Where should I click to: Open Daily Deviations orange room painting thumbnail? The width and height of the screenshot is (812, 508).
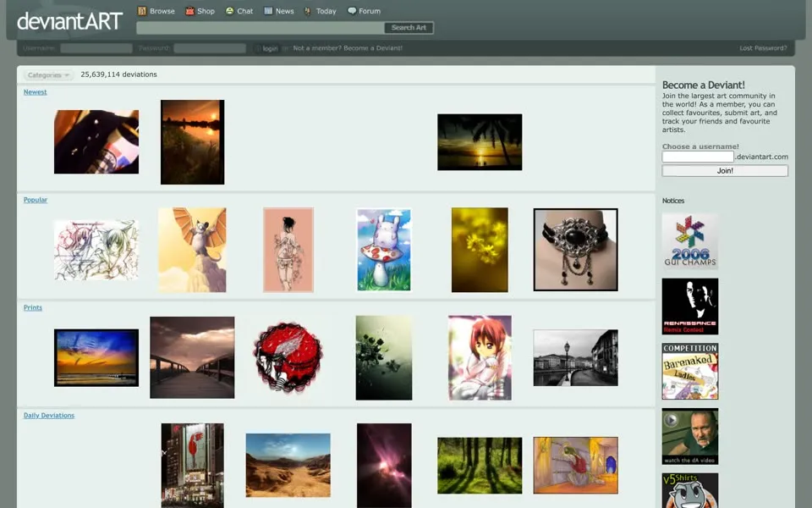pos(575,466)
